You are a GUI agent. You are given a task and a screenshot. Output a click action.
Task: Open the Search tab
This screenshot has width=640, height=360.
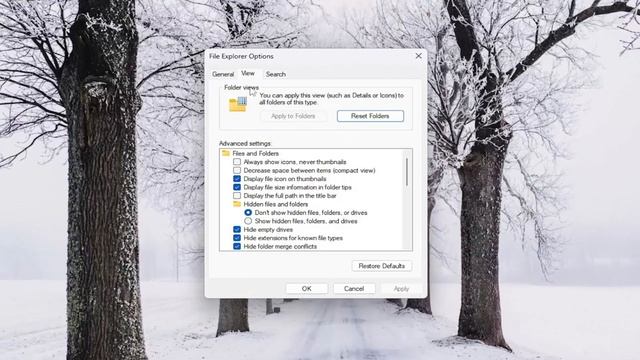coord(276,74)
